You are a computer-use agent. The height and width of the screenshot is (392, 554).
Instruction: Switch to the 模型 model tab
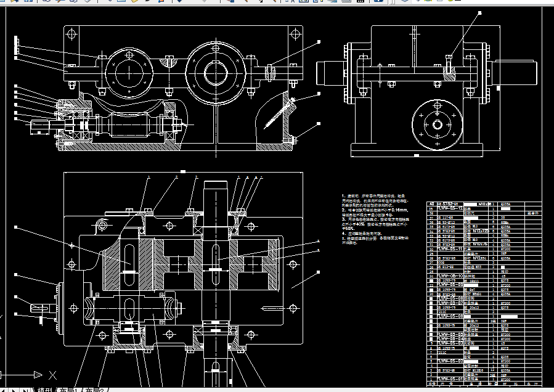pos(44,390)
